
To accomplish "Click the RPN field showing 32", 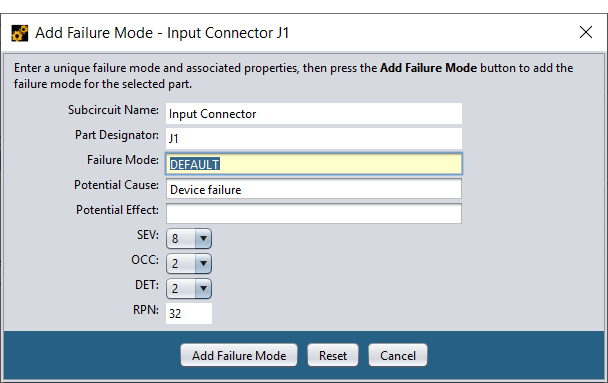I will click(189, 313).
